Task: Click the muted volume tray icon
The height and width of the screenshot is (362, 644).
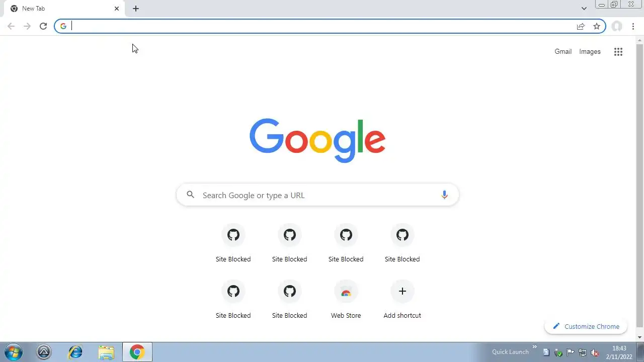Action: click(595, 352)
